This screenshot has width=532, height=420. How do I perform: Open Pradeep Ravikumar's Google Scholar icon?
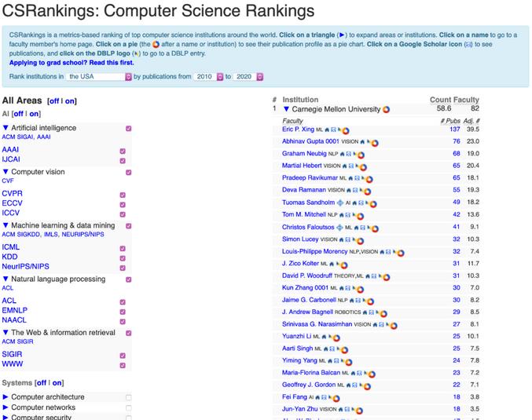tap(357, 178)
